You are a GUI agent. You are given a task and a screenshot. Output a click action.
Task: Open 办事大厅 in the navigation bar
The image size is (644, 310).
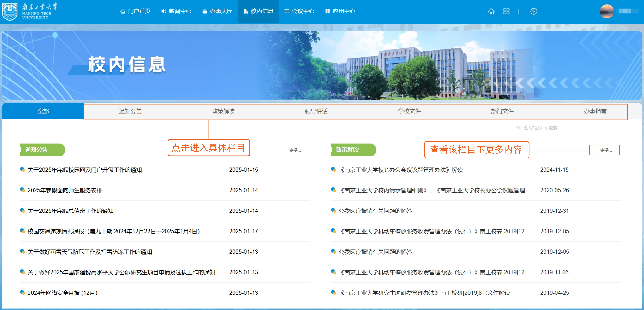(217, 11)
